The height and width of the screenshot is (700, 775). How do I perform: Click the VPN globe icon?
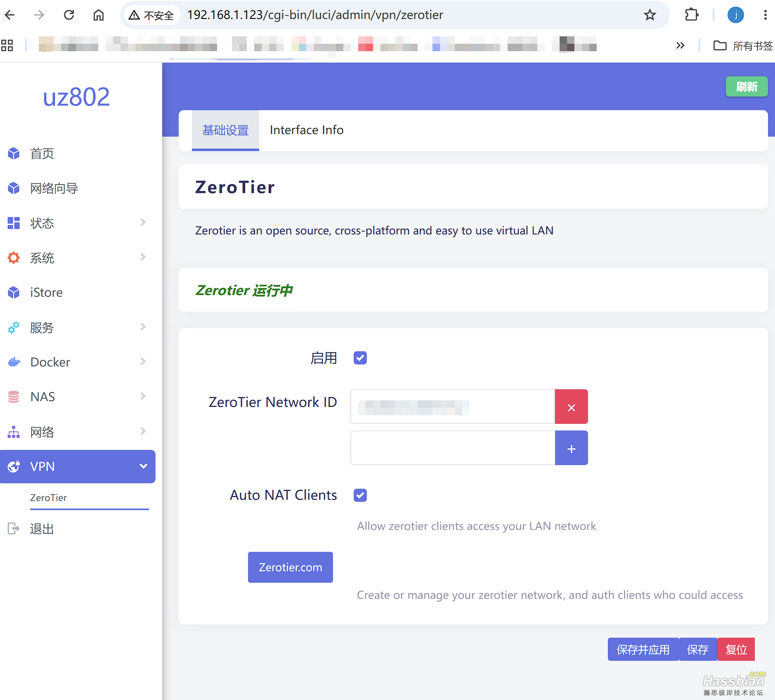(x=14, y=466)
